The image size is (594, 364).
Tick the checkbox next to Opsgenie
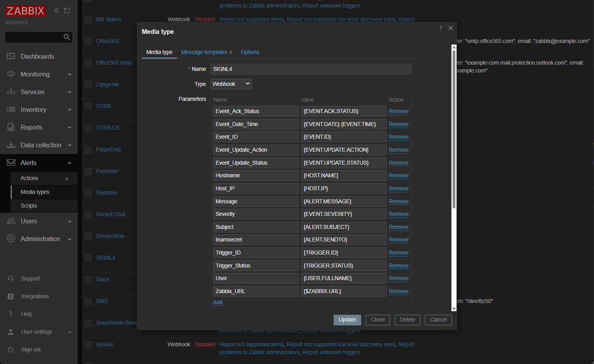click(x=88, y=85)
